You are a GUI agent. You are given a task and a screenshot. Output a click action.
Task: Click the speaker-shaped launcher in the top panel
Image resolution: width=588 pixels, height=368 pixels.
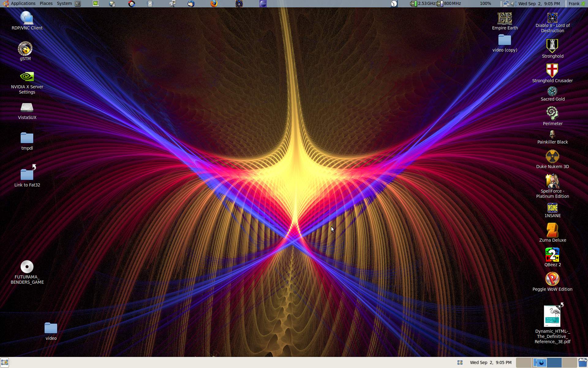(x=150, y=4)
